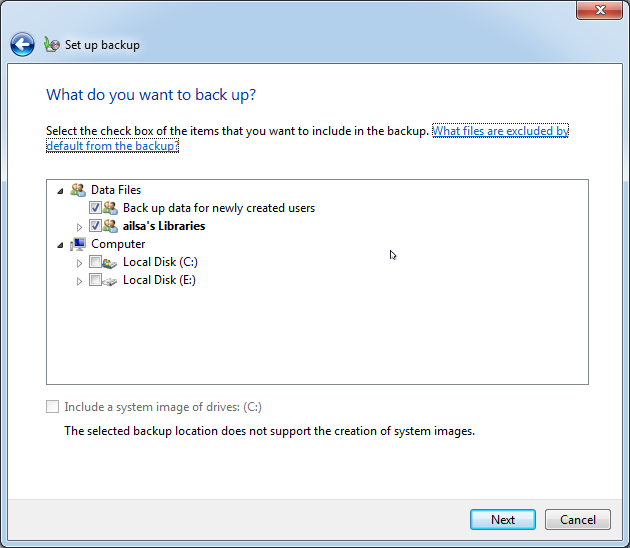Click the ailsa's Libraries users icon

pyautogui.click(x=110, y=226)
